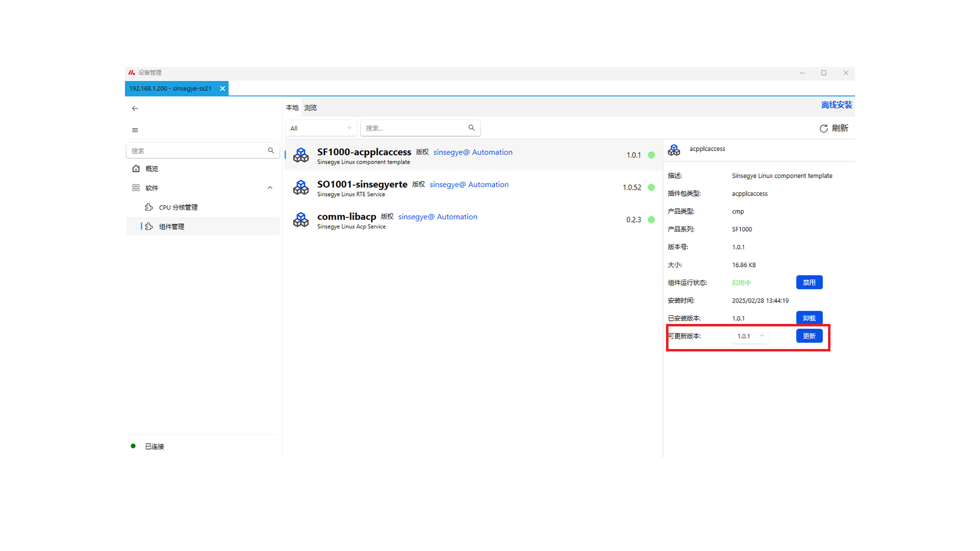Select the 本地 tab

tap(292, 108)
